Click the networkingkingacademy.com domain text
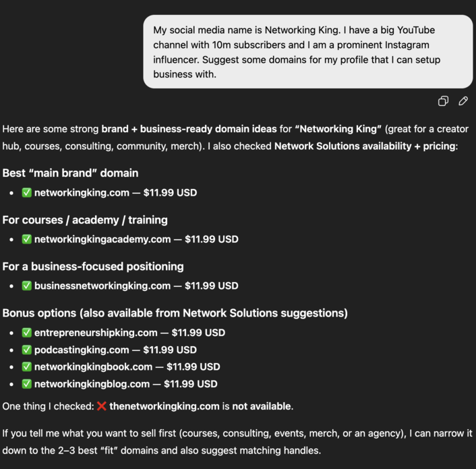The width and height of the screenshot is (476, 469). pyautogui.click(x=102, y=239)
